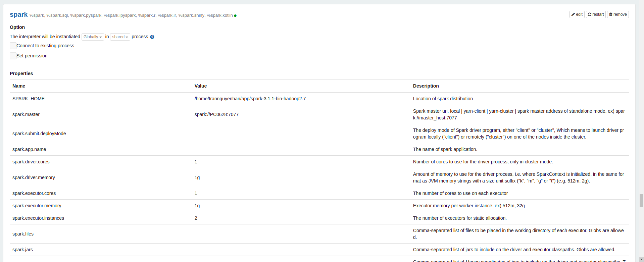Select the spark.driver.memory property name
The width and height of the screenshot is (644, 262).
click(34, 177)
